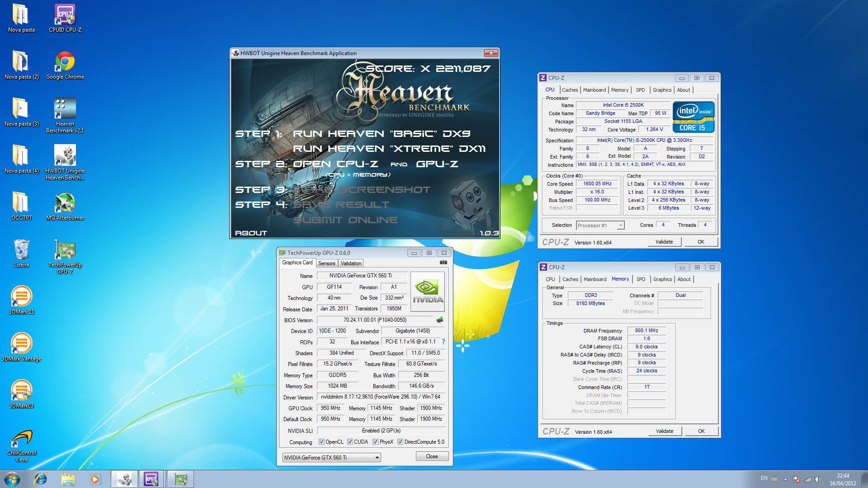Viewport: 868px width, 488px height.
Task: Click OPEN CPU-Z in HWBOT Heaven app
Action: 335,164
